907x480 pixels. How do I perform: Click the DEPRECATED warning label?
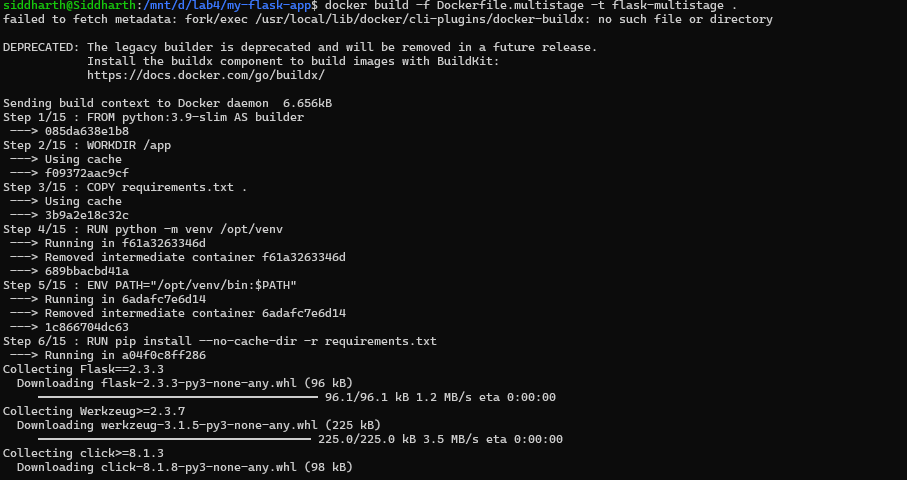tap(41, 47)
